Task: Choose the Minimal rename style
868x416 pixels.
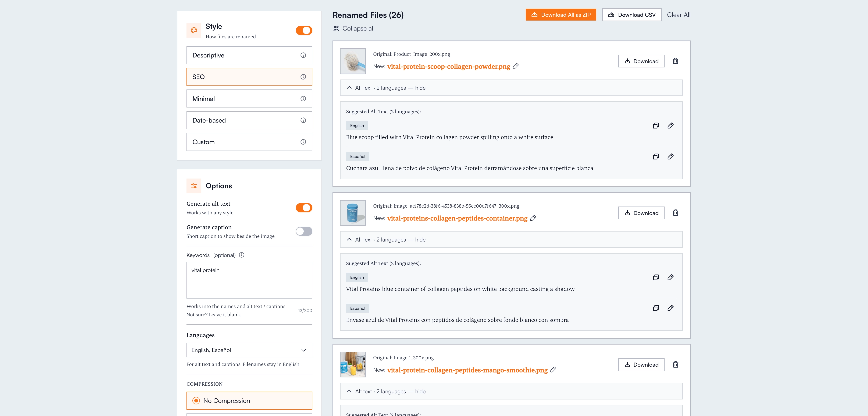Action: tap(249, 99)
